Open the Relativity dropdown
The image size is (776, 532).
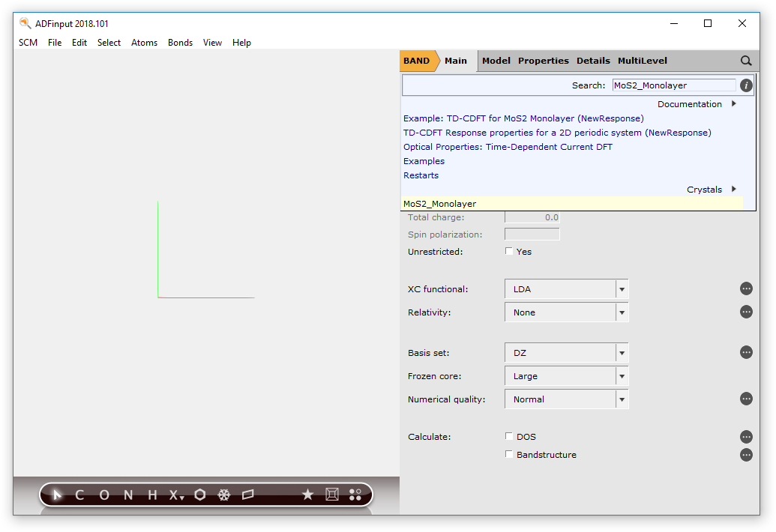(567, 312)
